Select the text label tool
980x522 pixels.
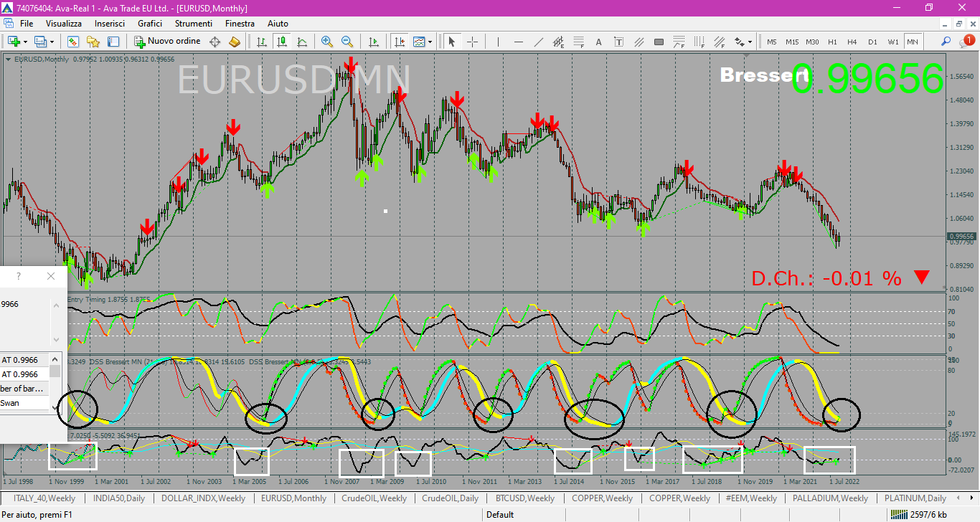point(619,42)
